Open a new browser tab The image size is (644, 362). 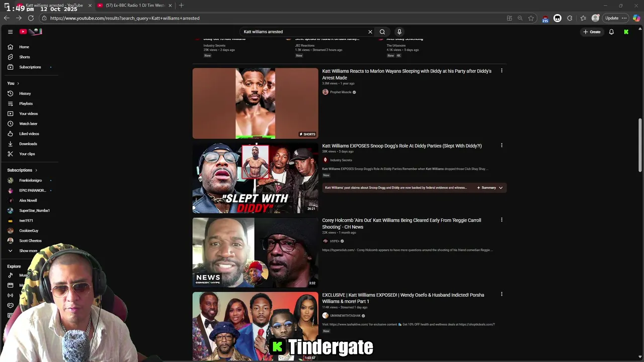[x=181, y=6]
